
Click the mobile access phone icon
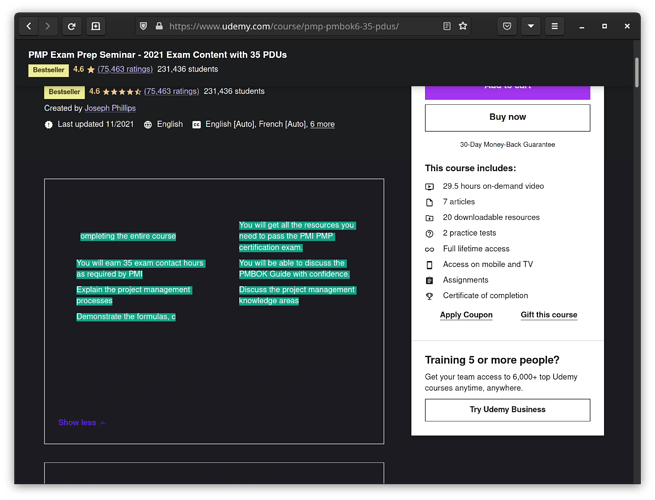(429, 265)
